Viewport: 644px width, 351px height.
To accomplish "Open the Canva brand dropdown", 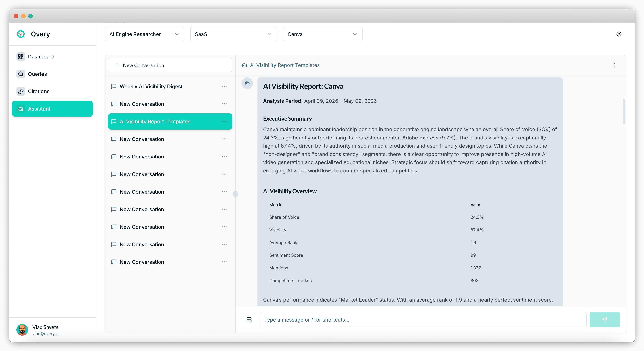I will point(322,34).
